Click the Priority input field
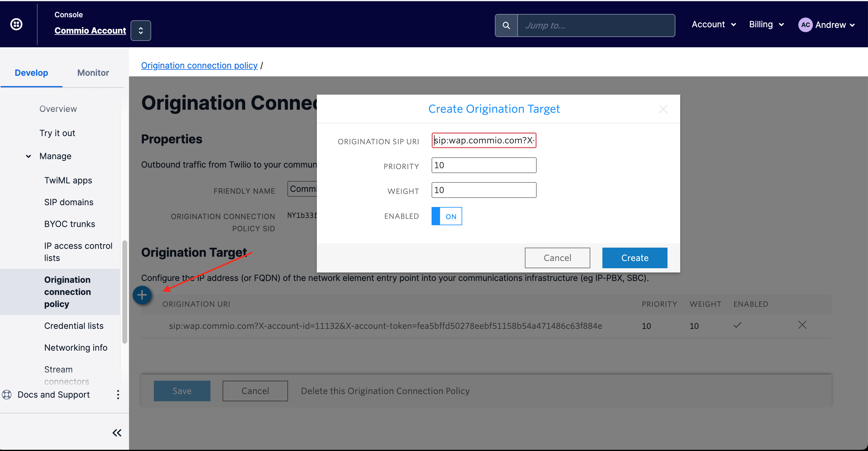This screenshot has width=868, height=451. pyautogui.click(x=484, y=165)
